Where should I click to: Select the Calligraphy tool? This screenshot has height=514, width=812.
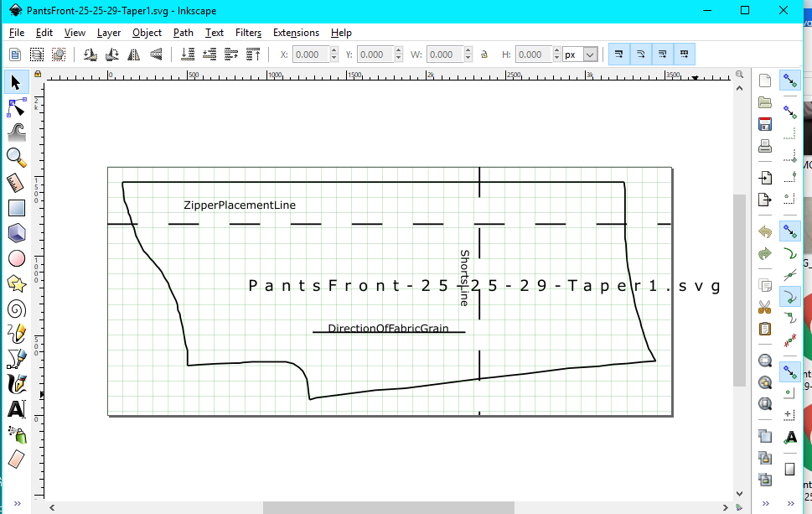pyautogui.click(x=16, y=383)
